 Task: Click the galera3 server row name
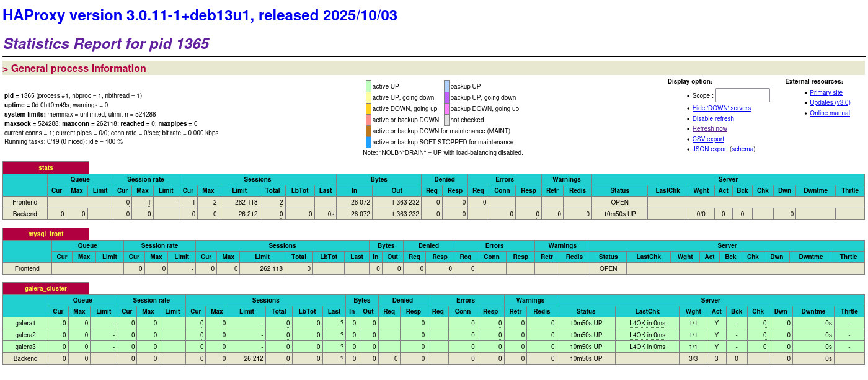coord(25,347)
